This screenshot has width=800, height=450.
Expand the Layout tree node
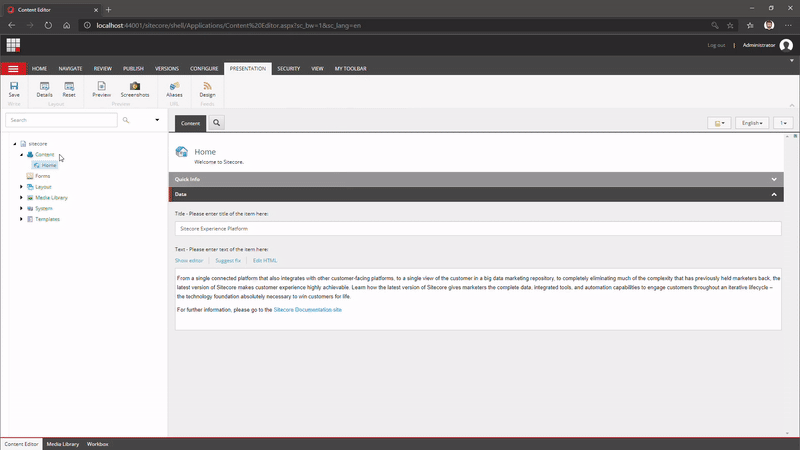(x=21, y=187)
